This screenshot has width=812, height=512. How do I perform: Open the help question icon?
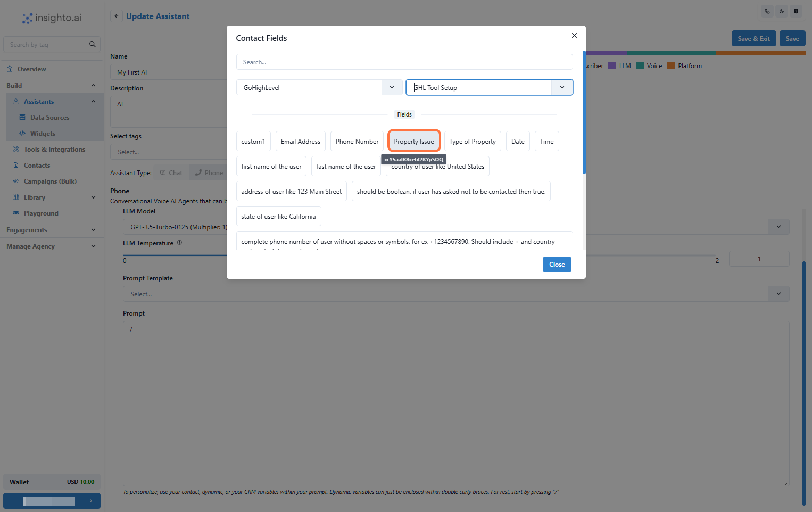(x=796, y=11)
